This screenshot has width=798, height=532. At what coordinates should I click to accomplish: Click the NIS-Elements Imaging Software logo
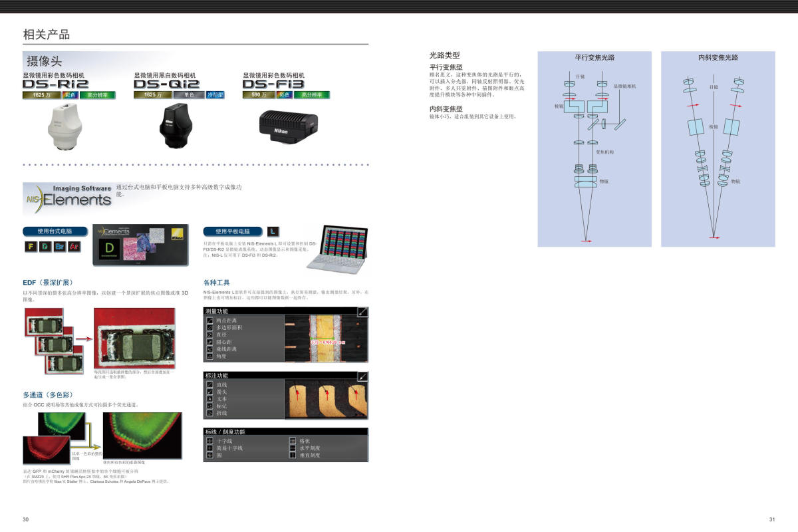[68, 198]
